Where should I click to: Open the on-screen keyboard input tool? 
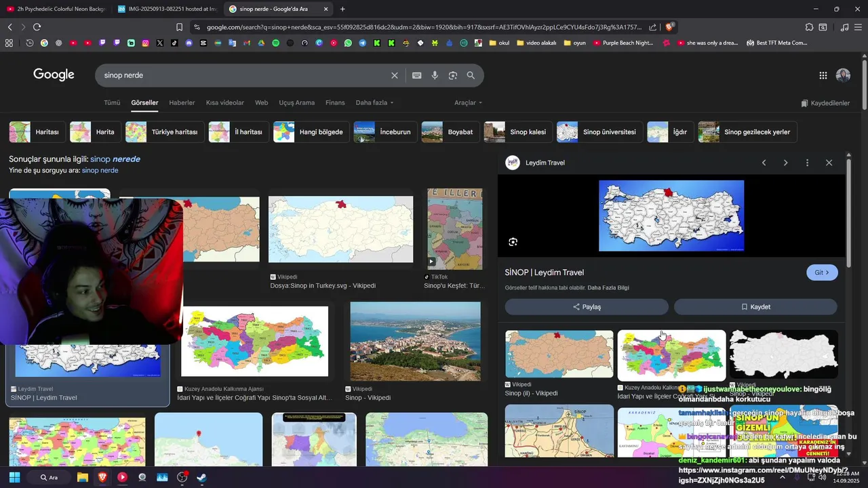point(417,75)
